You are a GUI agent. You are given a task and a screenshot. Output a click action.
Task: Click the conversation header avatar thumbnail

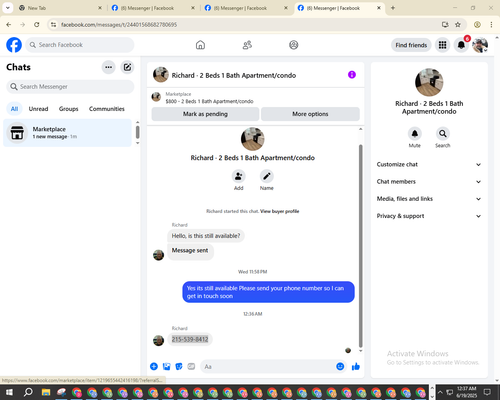point(161,75)
